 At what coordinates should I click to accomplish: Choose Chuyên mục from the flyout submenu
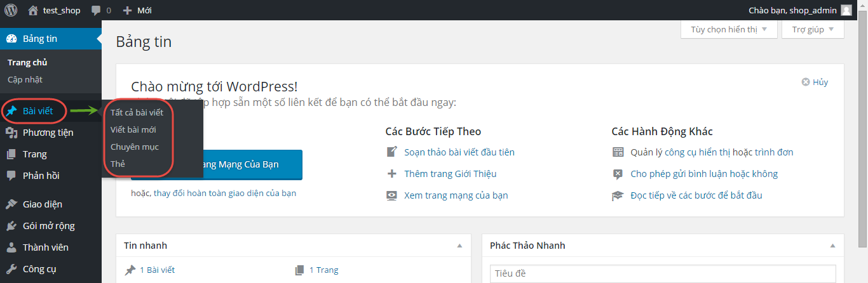click(x=134, y=147)
